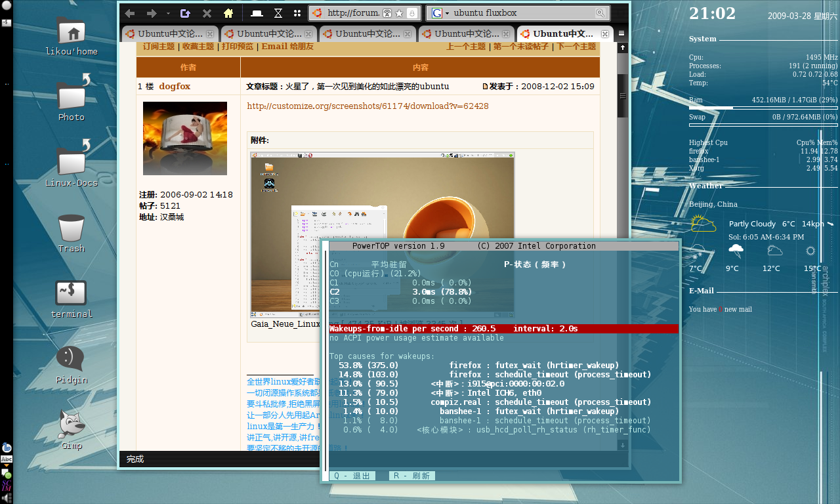Image resolution: width=840 pixels, height=504 pixels.
Task: Click the highlighted C2 row in PowerTOP
Action: pos(401,292)
